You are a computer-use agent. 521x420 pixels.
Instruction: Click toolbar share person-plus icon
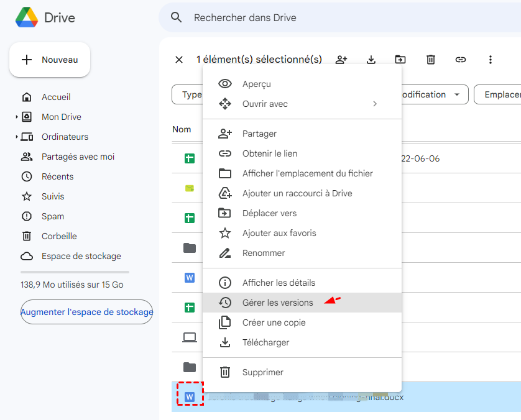[341, 60]
